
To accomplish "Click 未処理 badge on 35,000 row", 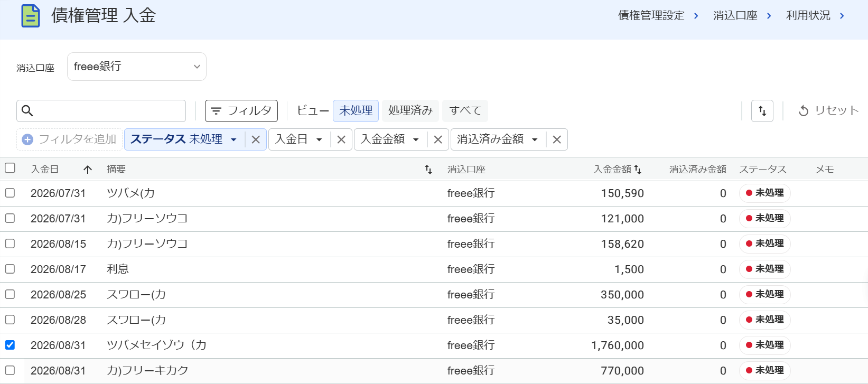I will [x=764, y=320].
